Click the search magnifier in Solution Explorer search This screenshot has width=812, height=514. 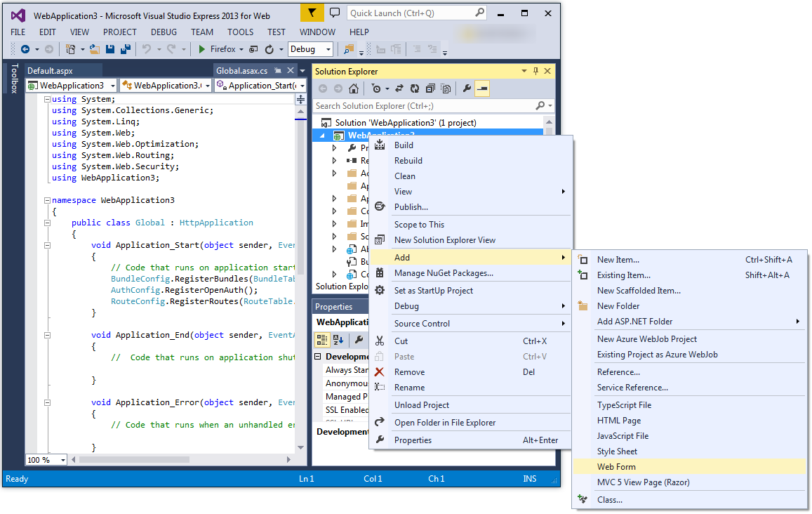pos(540,106)
